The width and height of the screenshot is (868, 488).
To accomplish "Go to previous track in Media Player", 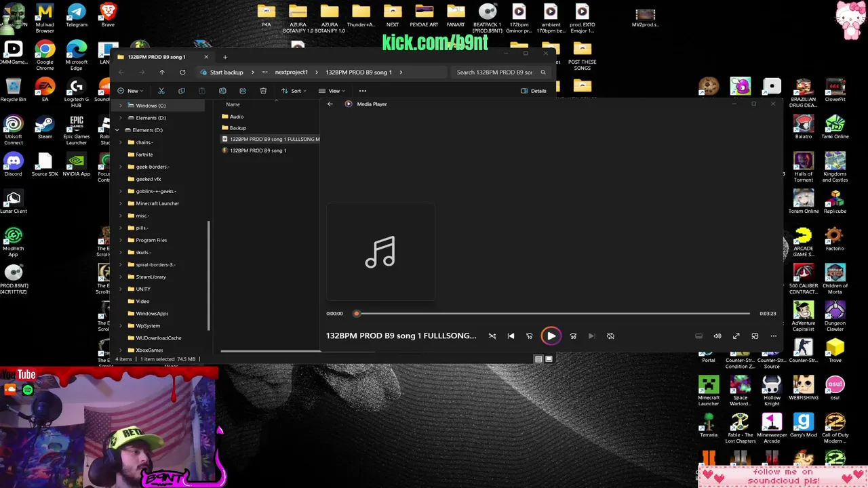I will pos(511,336).
